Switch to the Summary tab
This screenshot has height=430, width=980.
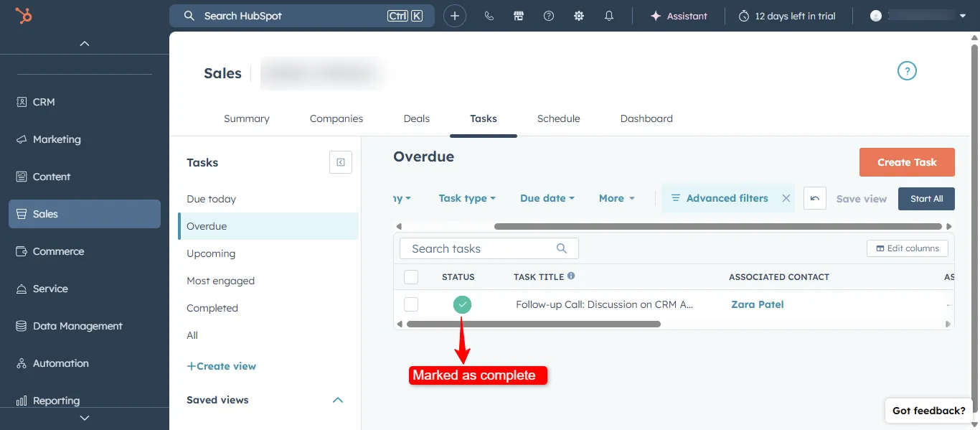(x=247, y=118)
